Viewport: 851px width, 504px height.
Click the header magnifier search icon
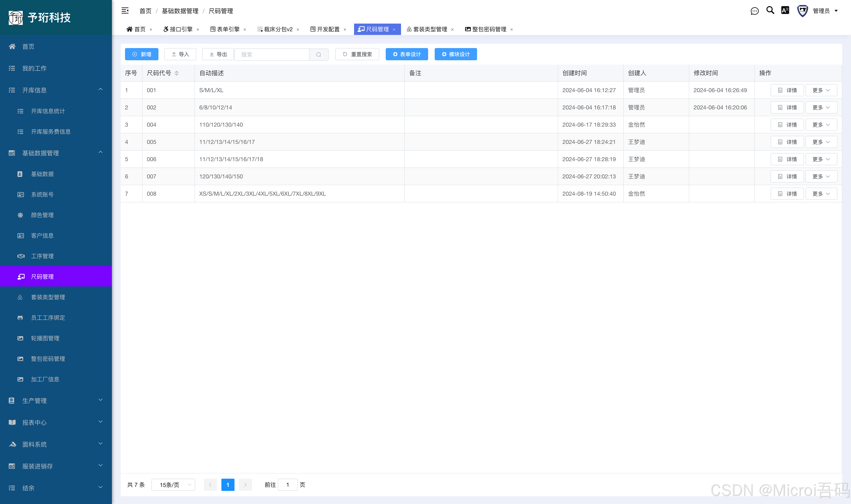tap(770, 10)
